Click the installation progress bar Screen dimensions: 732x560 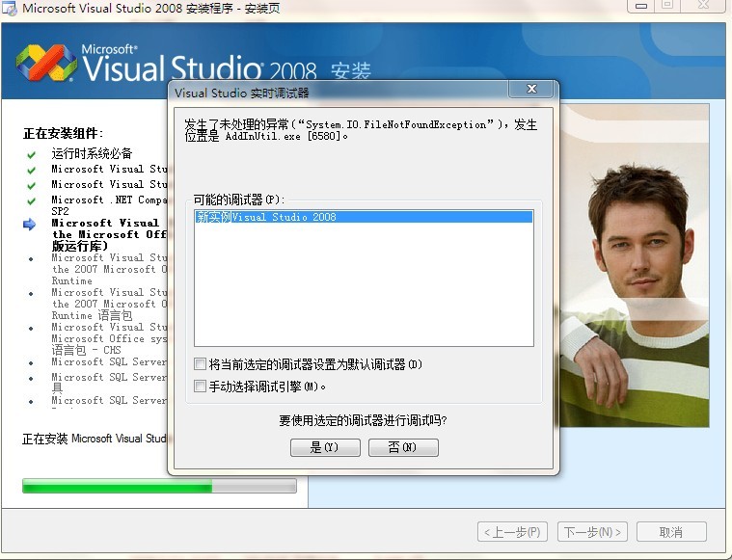coord(159,486)
